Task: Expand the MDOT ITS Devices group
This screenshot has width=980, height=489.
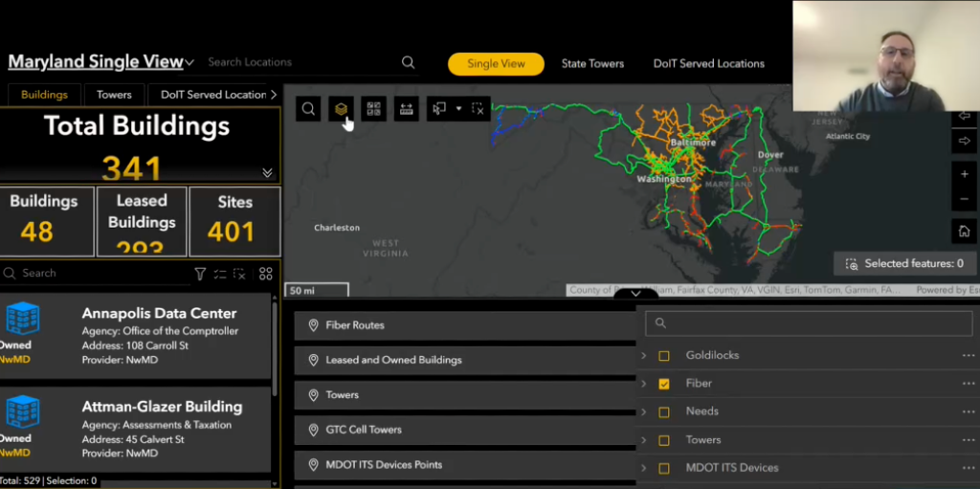Action: point(644,468)
